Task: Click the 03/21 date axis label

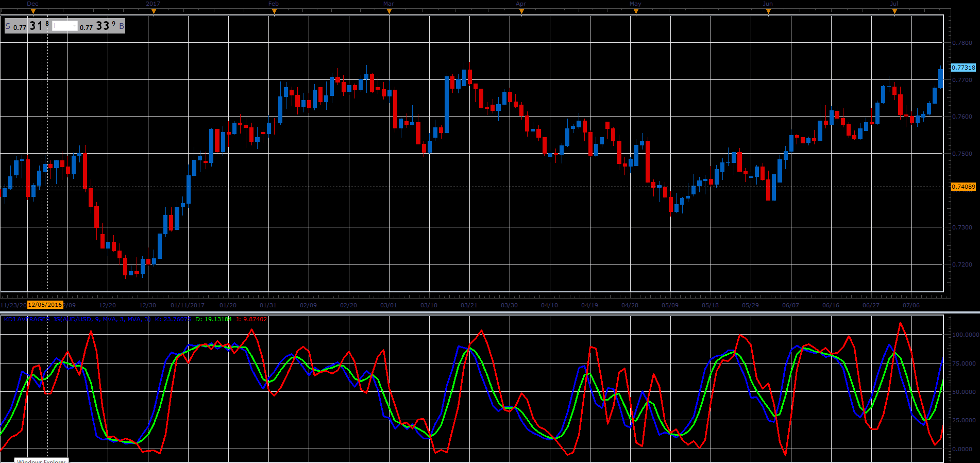Action: click(x=469, y=305)
